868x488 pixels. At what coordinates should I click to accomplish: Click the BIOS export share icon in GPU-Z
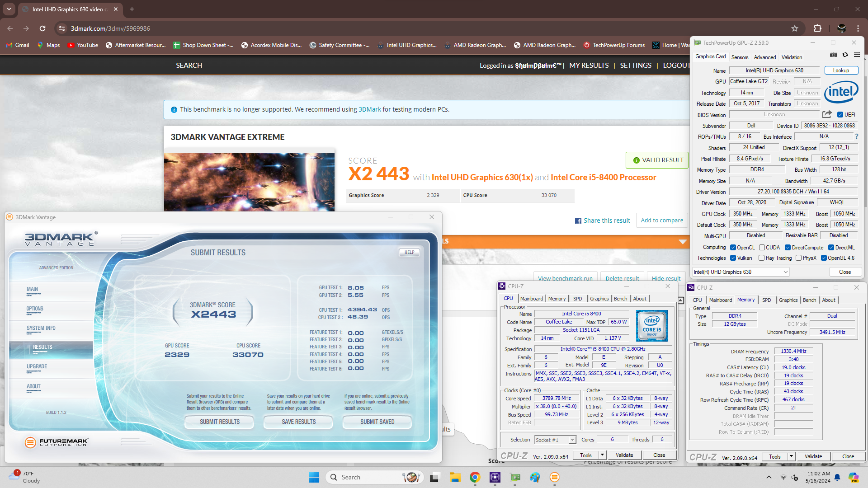pyautogui.click(x=827, y=114)
